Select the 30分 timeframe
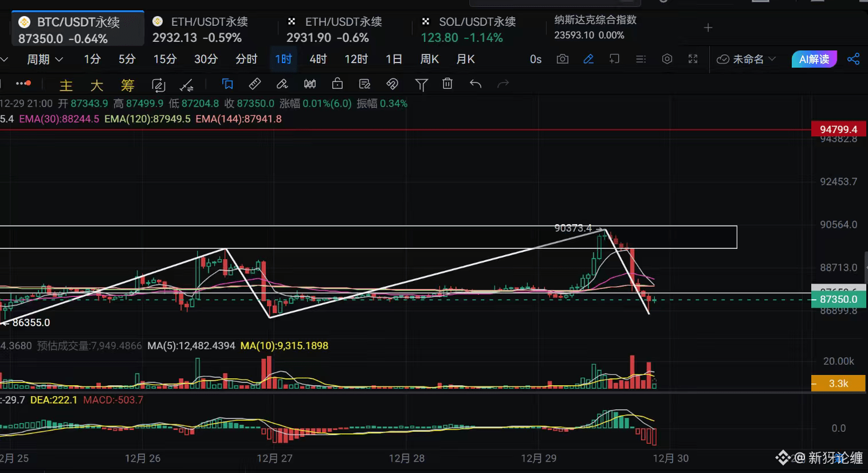868x473 pixels. [x=206, y=59]
